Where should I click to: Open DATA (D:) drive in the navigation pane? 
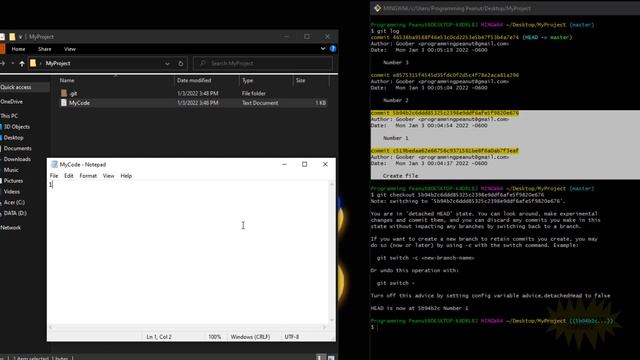15,213
